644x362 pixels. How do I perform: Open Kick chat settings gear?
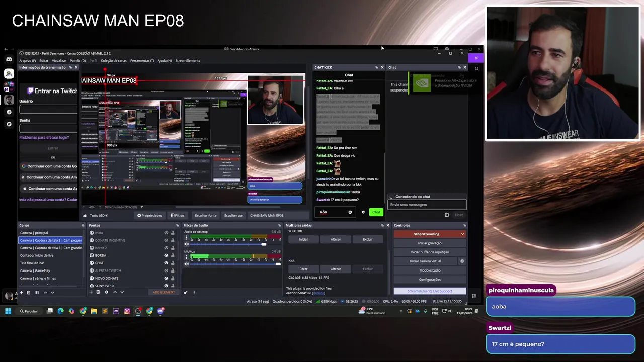pos(363,212)
